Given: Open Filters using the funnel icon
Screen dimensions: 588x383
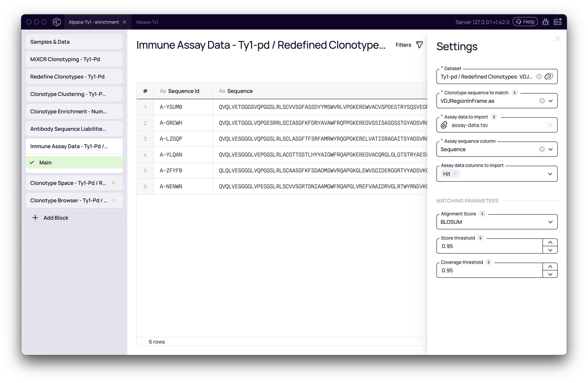Looking at the screenshot, I should [x=420, y=45].
